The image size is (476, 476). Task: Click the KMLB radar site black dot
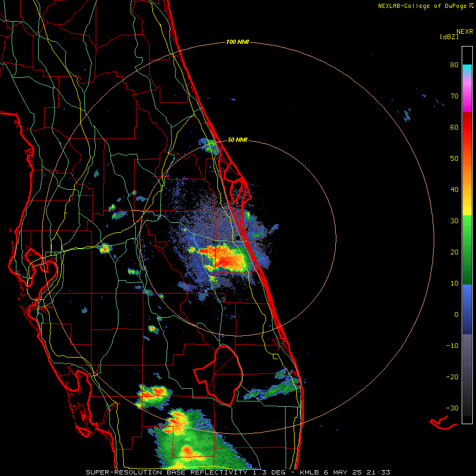coord(237,238)
